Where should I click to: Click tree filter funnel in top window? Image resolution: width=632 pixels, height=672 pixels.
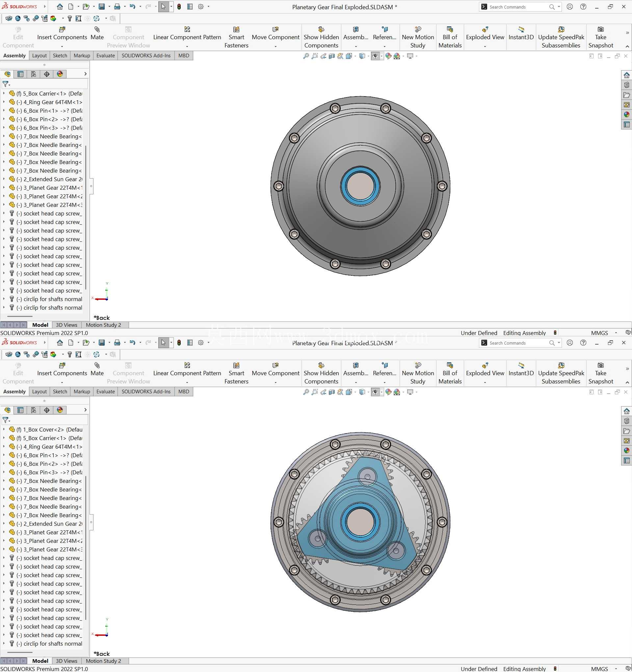coord(5,84)
